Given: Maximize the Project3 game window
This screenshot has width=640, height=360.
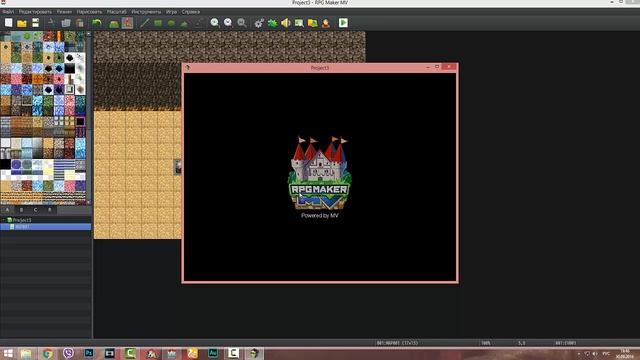Looking at the screenshot, I should tap(437, 67).
